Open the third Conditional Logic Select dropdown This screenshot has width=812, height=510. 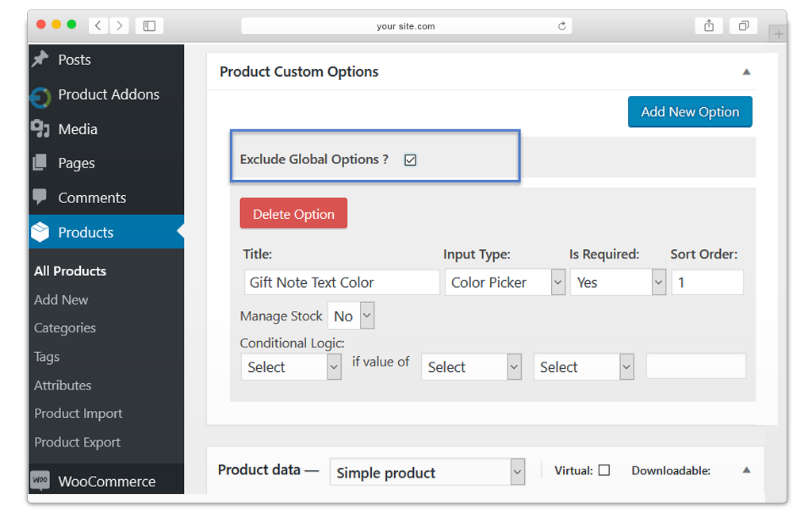584,366
